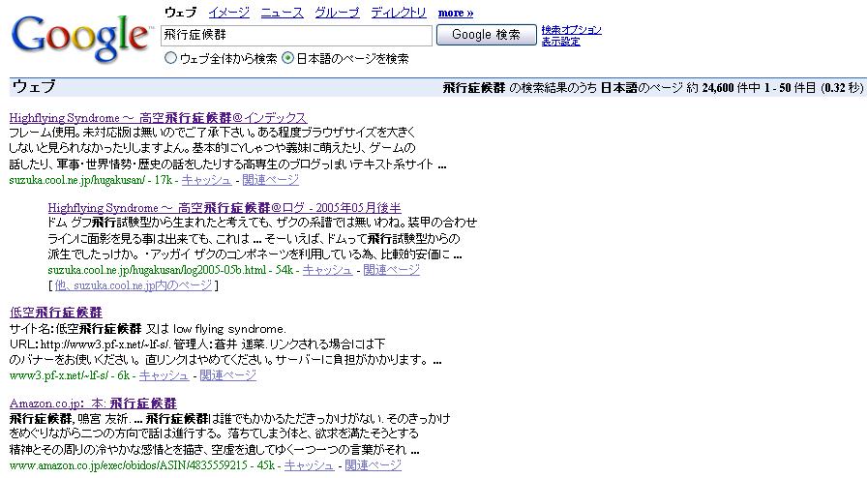Open 表示設定 preferences link
Viewport: 868px width, 478px height.
click(x=561, y=42)
